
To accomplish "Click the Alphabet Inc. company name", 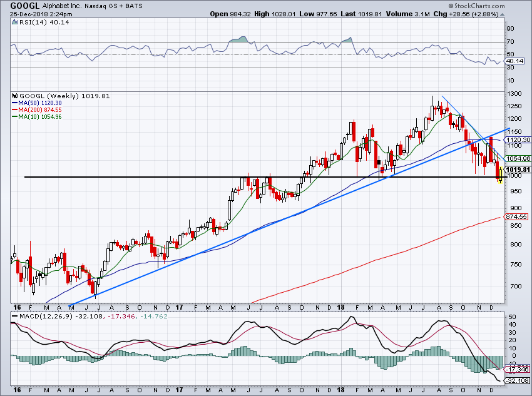I will tap(62, 6).
